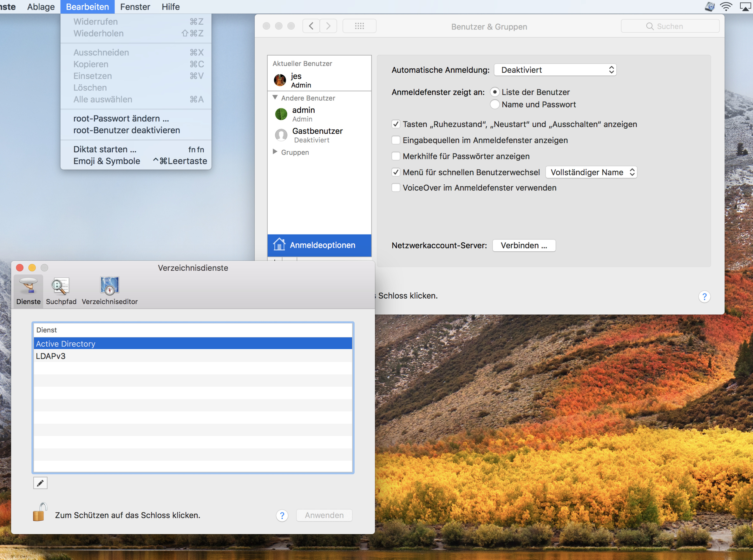This screenshot has width=753, height=560.
Task: Click the pencil edit icon below service list
Action: pyautogui.click(x=40, y=483)
